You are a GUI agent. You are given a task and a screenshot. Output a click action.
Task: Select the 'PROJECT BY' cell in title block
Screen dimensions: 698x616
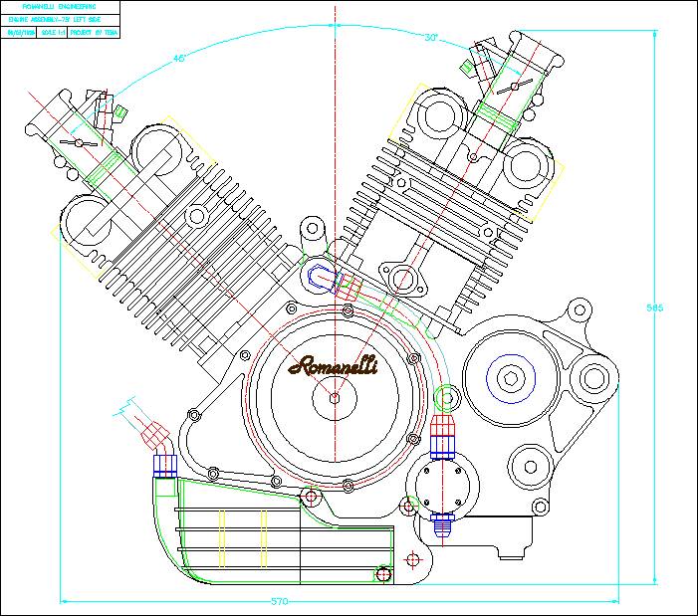click(x=94, y=33)
